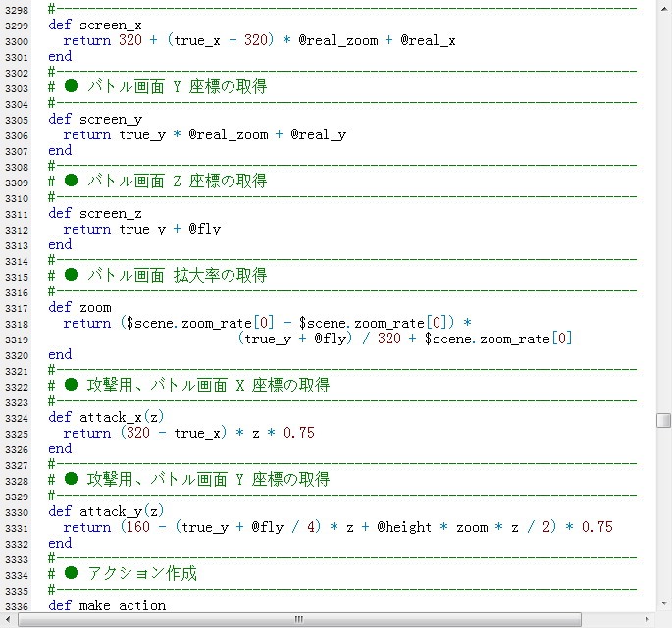Click the 'def screen_y' line
This screenshot has width=672, height=628.
pyautogui.click(x=95, y=119)
